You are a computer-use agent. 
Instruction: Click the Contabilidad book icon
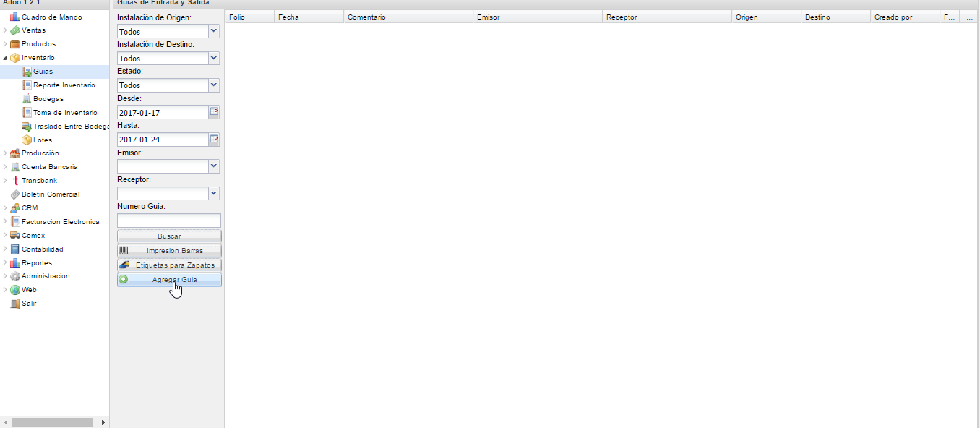(x=15, y=249)
